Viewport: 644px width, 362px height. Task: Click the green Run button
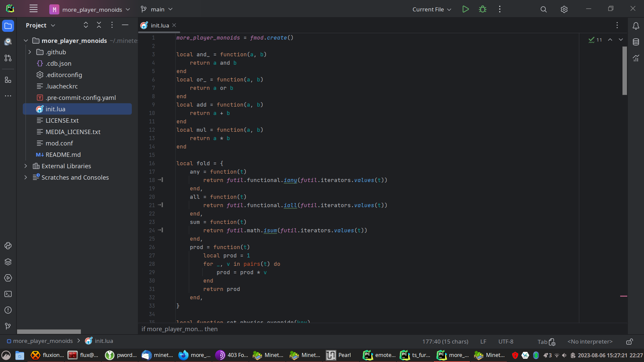[x=465, y=9]
